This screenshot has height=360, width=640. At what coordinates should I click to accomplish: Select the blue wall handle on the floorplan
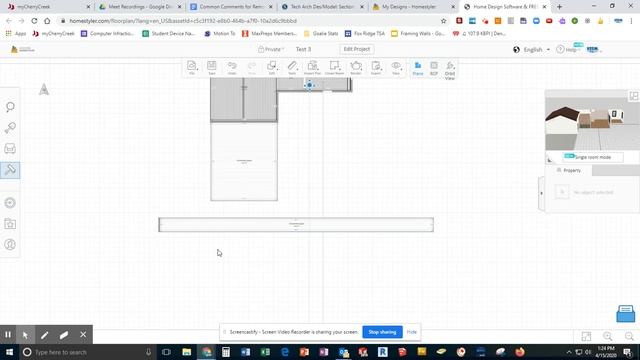pyautogui.click(x=309, y=85)
